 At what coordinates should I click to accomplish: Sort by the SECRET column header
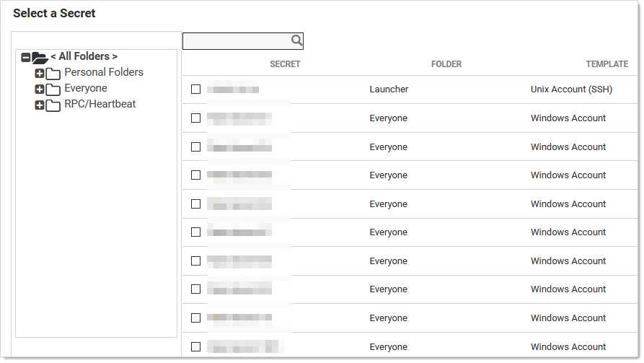pos(285,64)
